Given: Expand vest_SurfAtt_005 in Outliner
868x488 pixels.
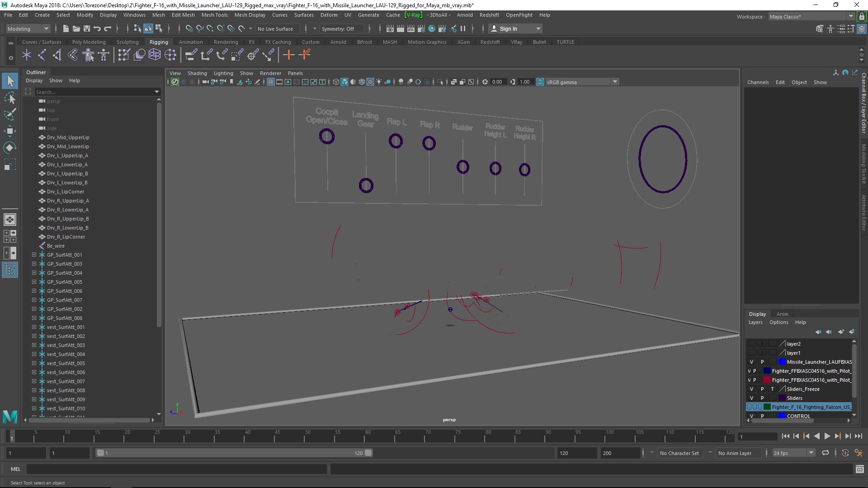Looking at the screenshot, I should tap(34, 363).
